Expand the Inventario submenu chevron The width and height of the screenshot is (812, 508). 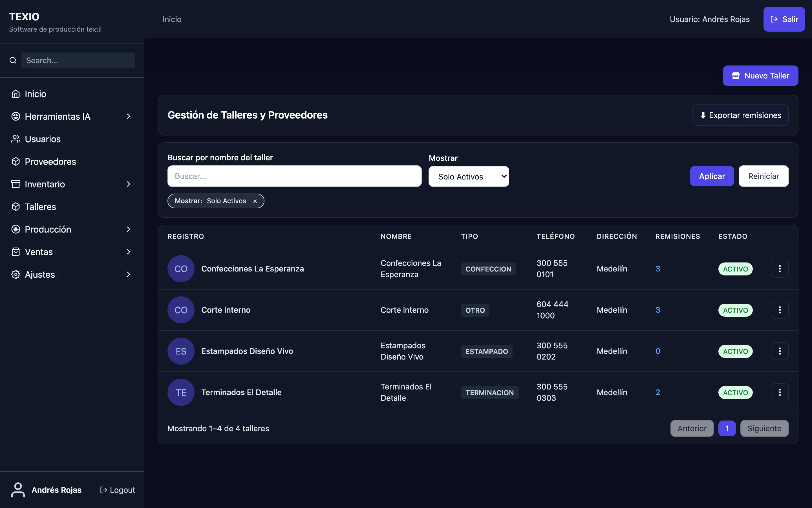129,184
